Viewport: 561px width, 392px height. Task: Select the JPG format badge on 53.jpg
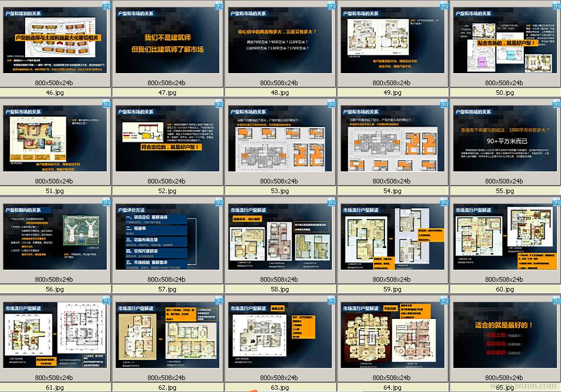click(x=332, y=105)
